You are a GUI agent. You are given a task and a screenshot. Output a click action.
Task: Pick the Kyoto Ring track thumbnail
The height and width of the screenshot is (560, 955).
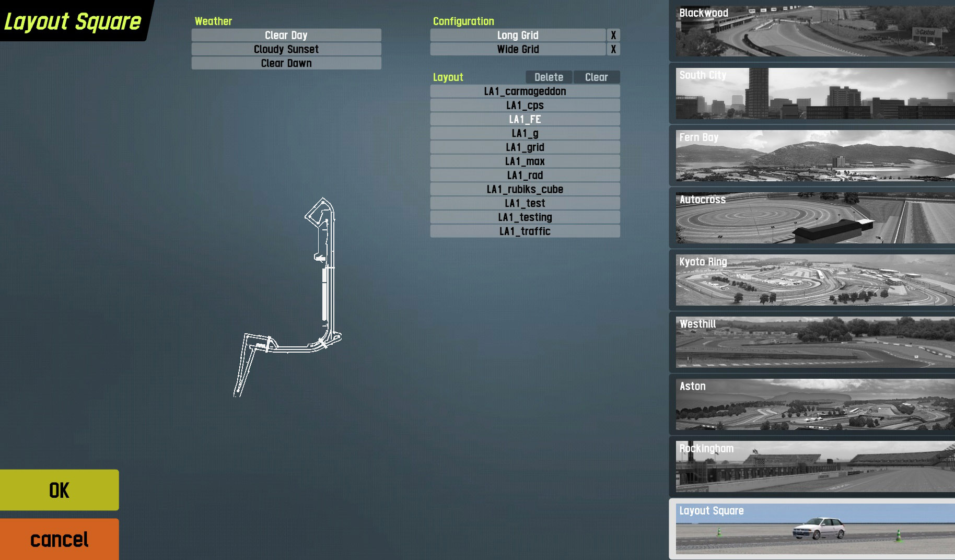[815, 280]
